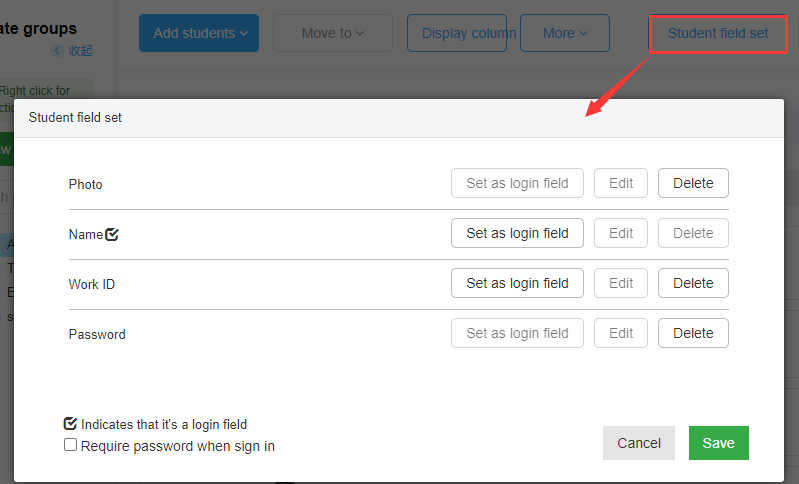The width and height of the screenshot is (799, 484).
Task: Click the login-field check icon next to Name
Action: coord(112,234)
